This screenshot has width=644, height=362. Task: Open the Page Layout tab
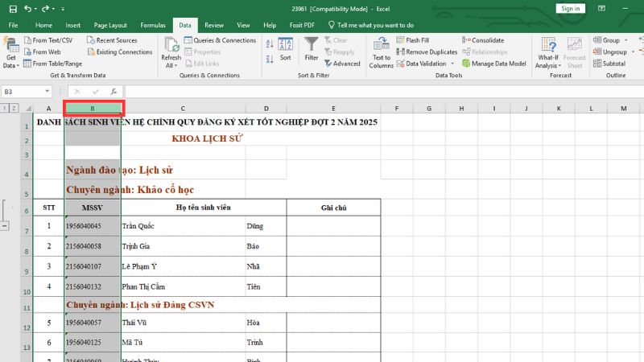click(x=110, y=25)
